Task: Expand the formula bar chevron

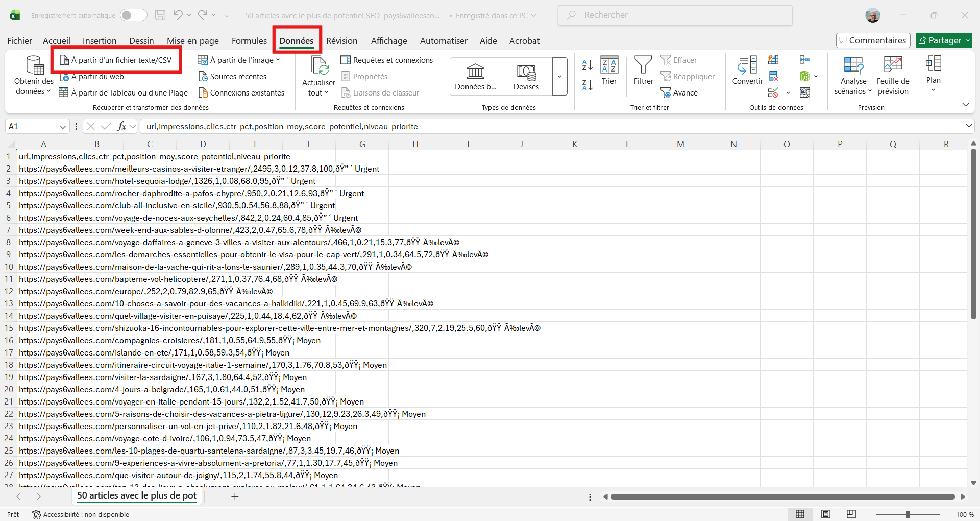Action: click(x=968, y=126)
